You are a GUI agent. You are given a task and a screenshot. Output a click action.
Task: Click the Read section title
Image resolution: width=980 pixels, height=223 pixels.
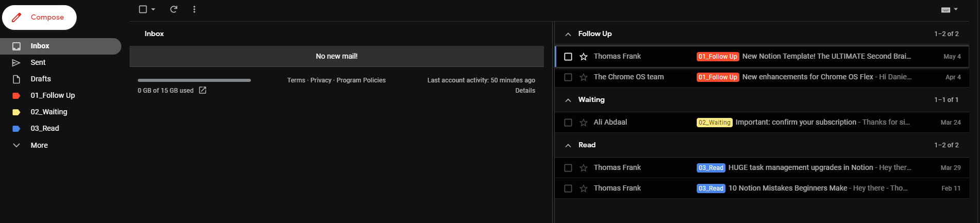click(587, 145)
